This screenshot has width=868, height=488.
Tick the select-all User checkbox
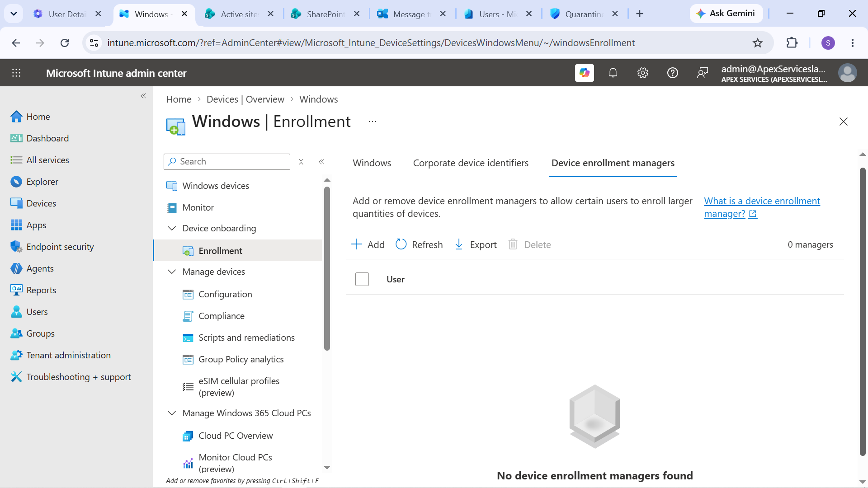pyautogui.click(x=362, y=279)
